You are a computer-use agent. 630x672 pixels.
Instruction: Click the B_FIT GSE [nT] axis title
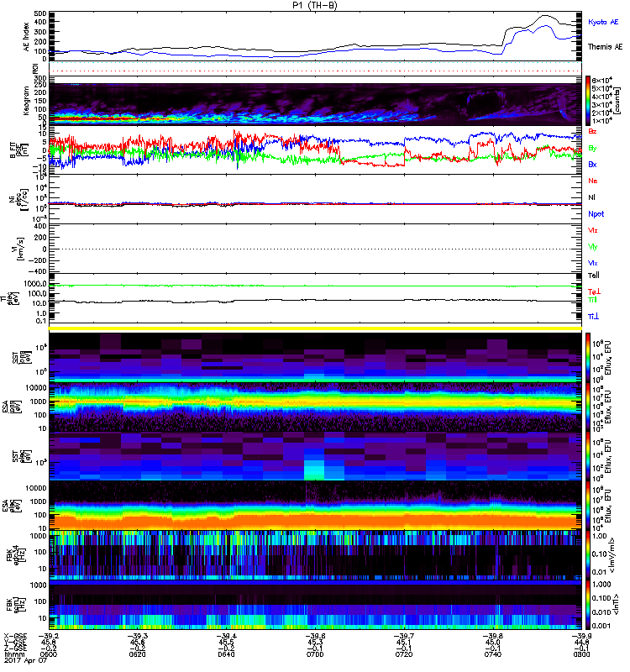(18, 150)
